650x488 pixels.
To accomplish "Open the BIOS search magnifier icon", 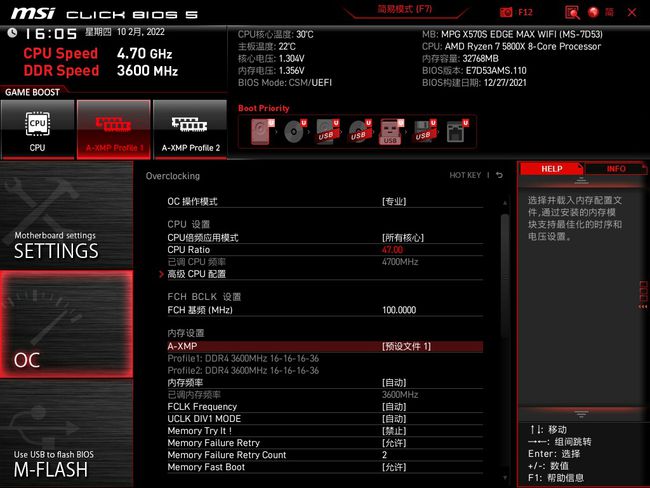I will [572, 12].
